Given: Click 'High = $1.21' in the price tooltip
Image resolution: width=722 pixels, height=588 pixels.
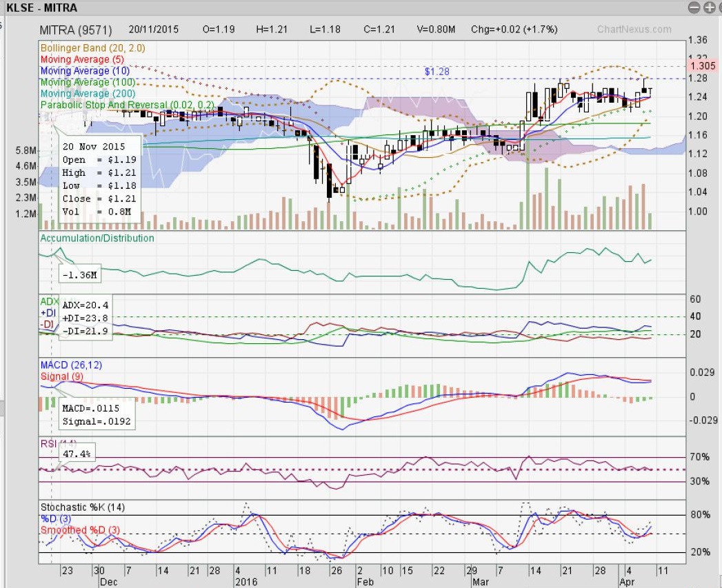Looking at the screenshot, I should pos(99,172).
